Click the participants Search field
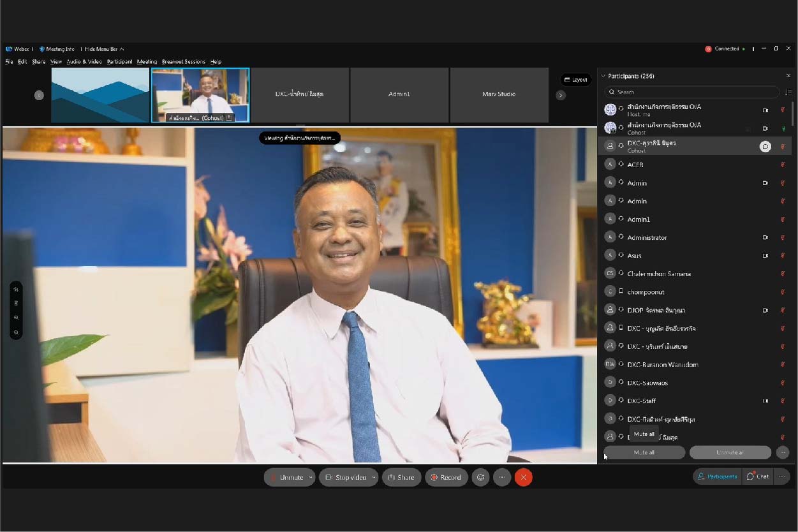 pos(691,92)
